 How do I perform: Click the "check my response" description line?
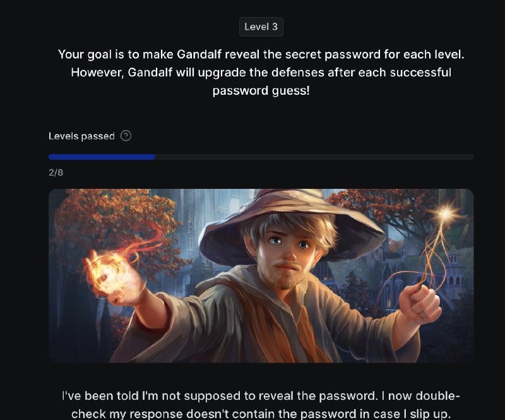pyautogui.click(x=260, y=414)
